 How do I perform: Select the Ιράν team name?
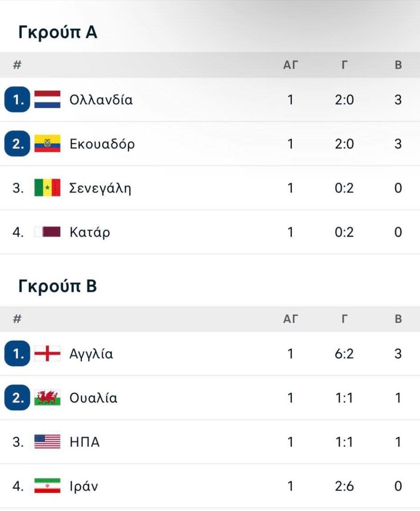(84, 486)
